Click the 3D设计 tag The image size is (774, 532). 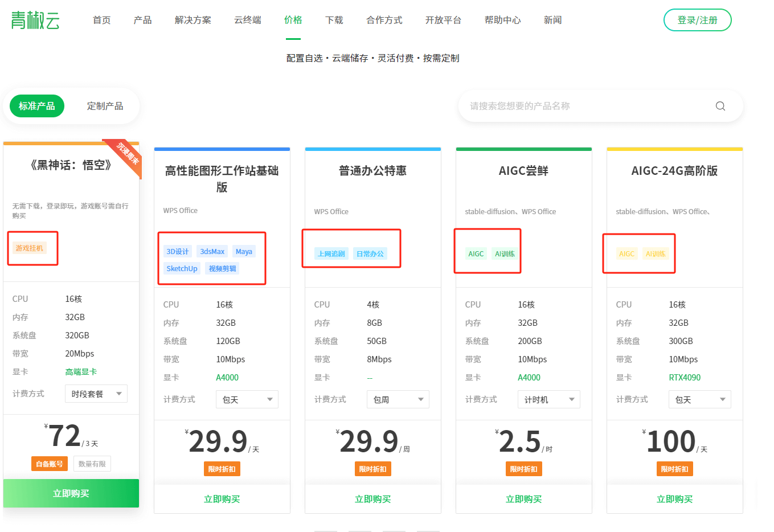click(x=178, y=251)
